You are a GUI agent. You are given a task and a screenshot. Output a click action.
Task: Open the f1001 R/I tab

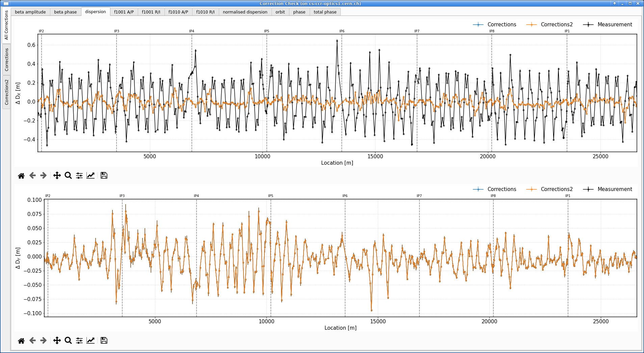click(151, 12)
